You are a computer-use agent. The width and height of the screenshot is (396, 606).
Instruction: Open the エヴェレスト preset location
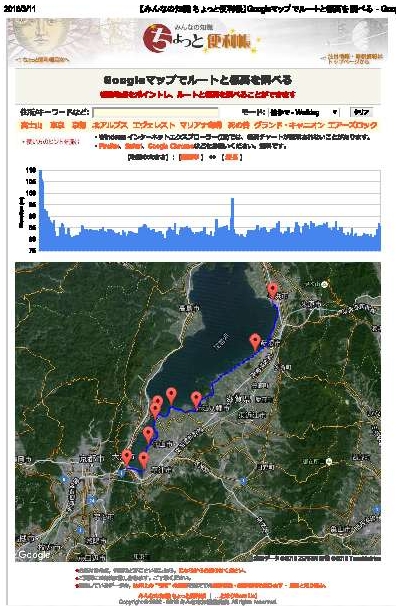[x=154, y=125]
